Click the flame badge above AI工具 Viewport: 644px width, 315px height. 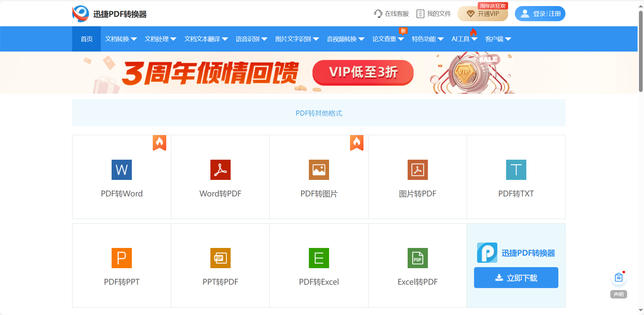(473, 32)
